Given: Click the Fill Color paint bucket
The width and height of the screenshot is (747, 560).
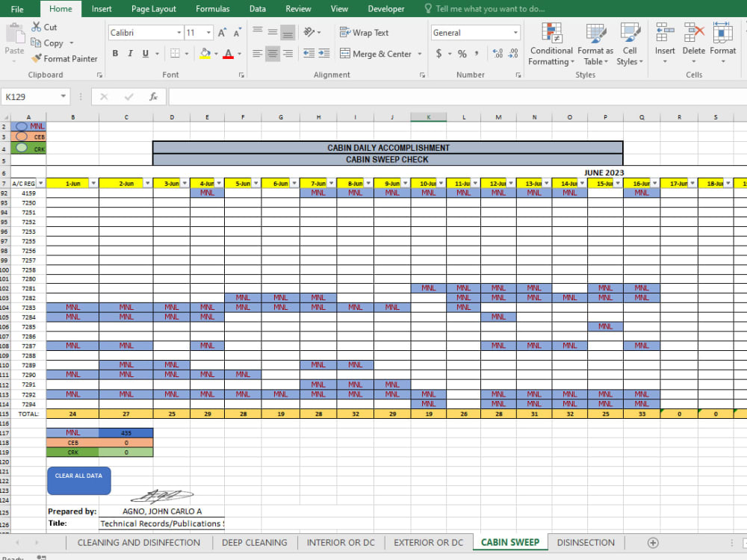Looking at the screenshot, I should tap(205, 53).
